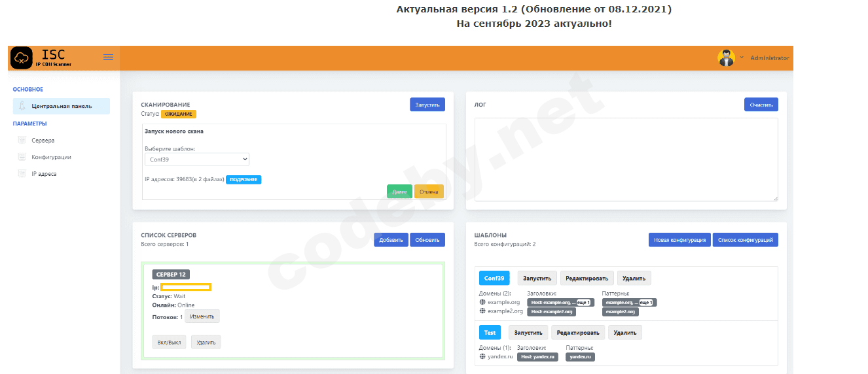The image size is (868, 374).
Task: Click Удалить for Test template
Action: tap(625, 332)
